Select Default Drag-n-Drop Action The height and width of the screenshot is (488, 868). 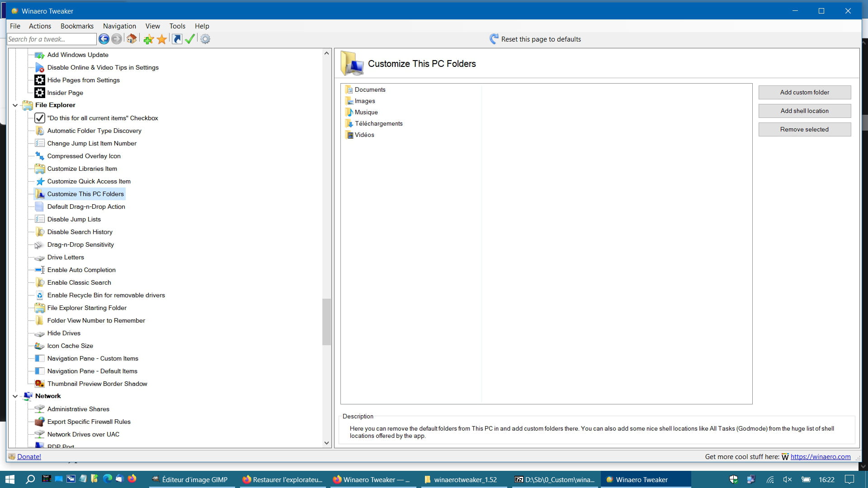86,206
